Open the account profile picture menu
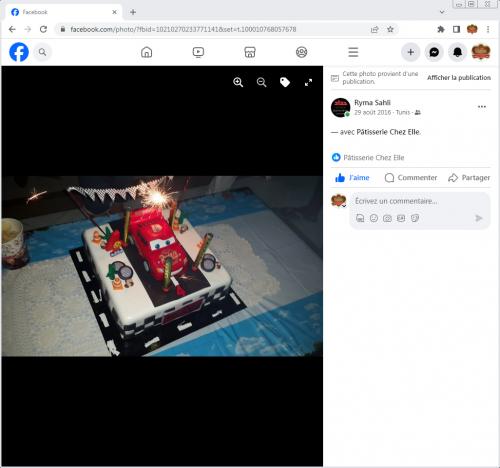This screenshot has width=500, height=468. [x=481, y=52]
